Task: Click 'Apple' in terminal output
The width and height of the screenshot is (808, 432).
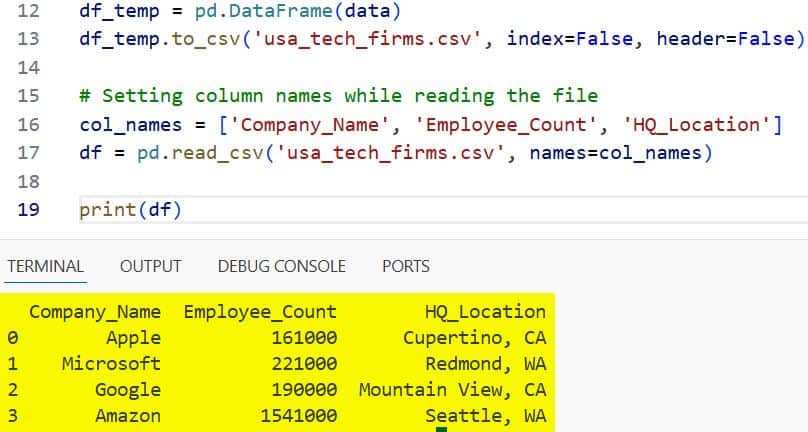Action: pos(133,338)
